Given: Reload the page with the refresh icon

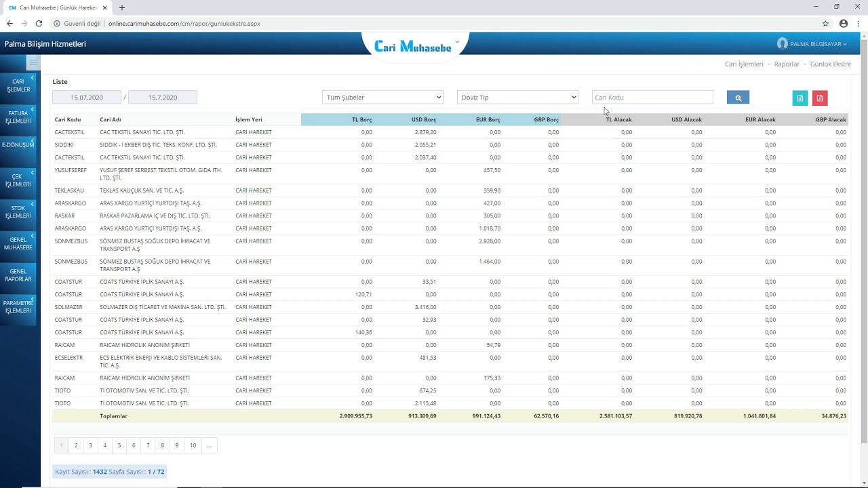Looking at the screenshot, I should pyautogui.click(x=39, y=23).
